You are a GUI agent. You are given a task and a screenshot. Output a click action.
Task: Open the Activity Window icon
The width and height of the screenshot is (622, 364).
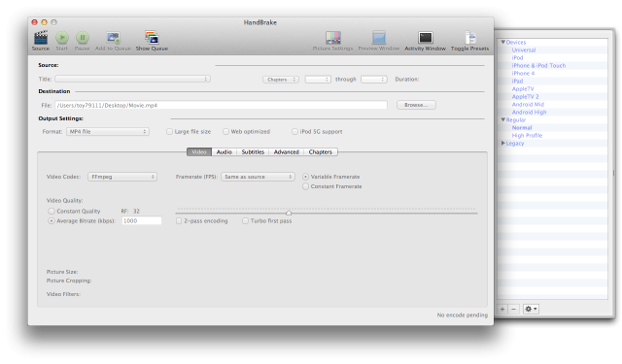click(426, 38)
